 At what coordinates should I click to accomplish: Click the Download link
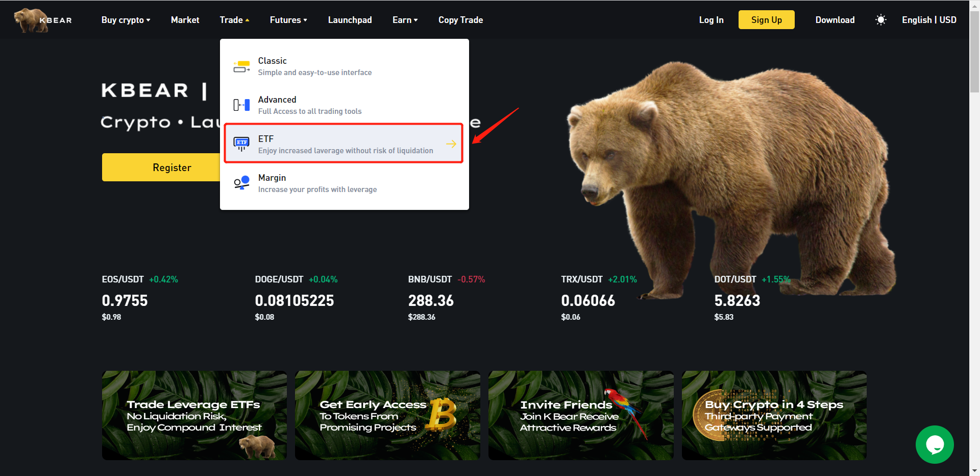(835, 20)
